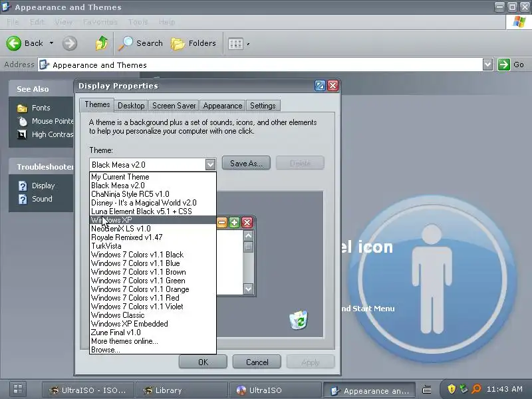The image size is (532, 399).
Task: Select Windows 7 Colors v1.1 Red
Action: click(153, 298)
